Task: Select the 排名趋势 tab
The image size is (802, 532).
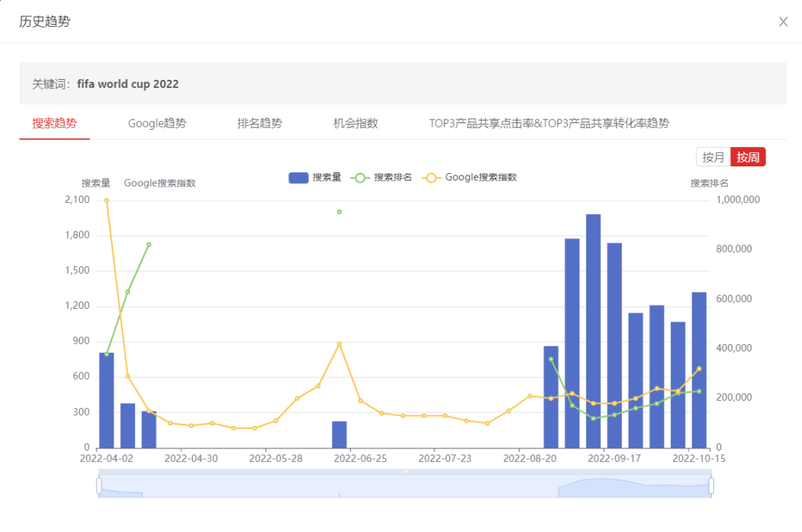Action: [260, 123]
